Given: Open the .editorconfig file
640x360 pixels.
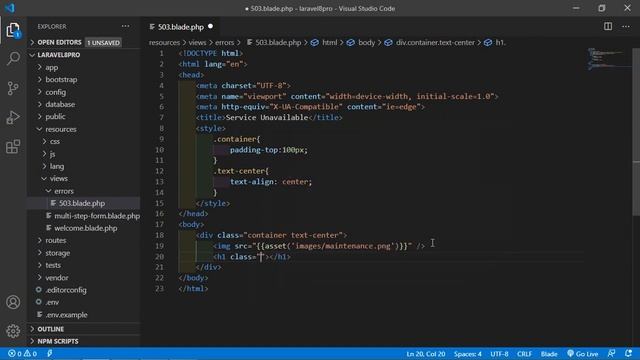Looking at the screenshot, I should (x=66, y=290).
